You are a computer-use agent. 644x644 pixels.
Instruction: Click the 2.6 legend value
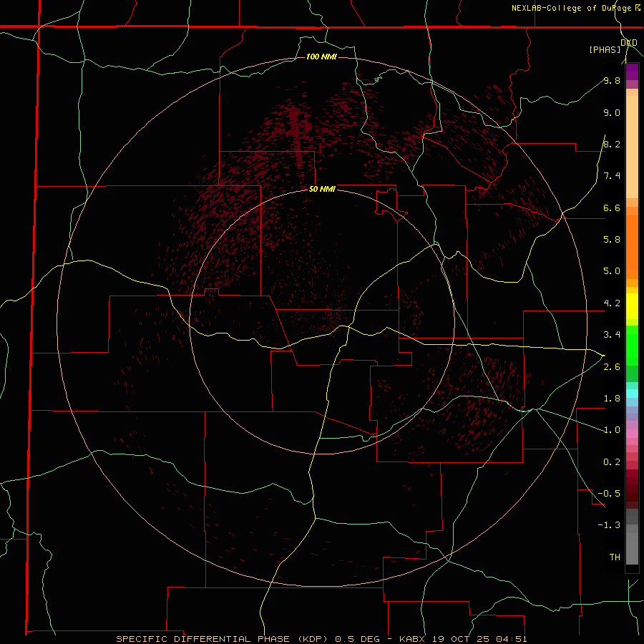click(612, 367)
